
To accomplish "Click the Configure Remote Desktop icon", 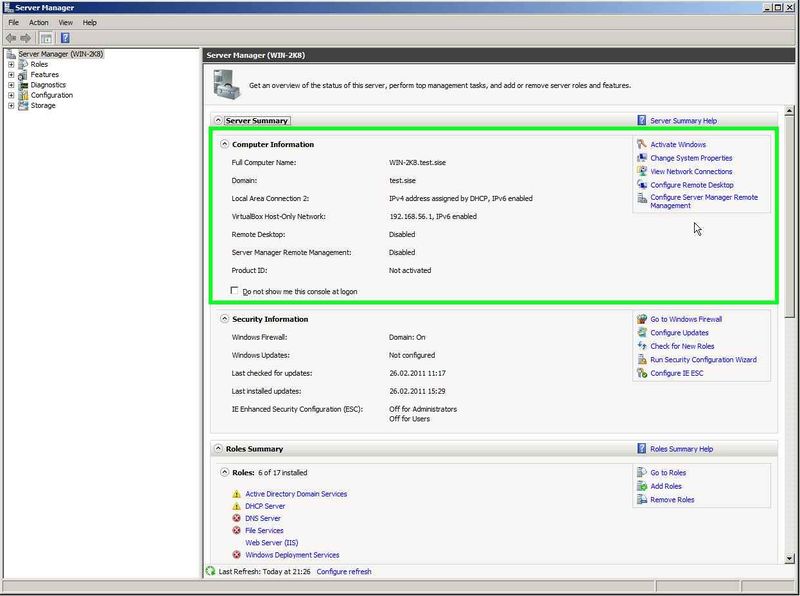I will (642, 185).
